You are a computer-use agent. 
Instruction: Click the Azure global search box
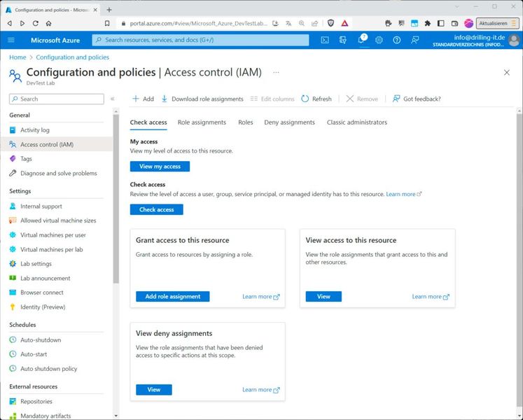point(200,40)
